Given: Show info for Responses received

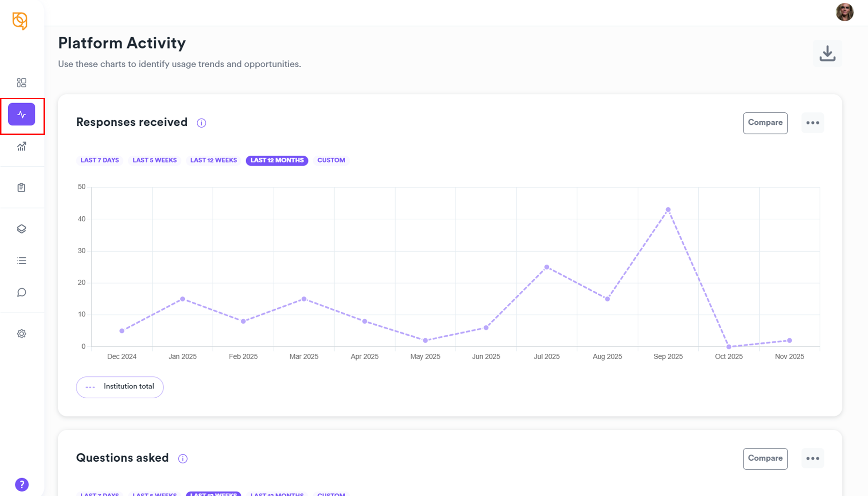Looking at the screenshot, I should tap(202, 123).
